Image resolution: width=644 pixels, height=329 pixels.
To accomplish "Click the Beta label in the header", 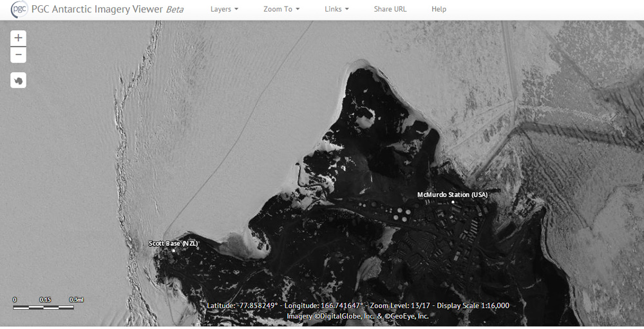I will pos(175,10).
